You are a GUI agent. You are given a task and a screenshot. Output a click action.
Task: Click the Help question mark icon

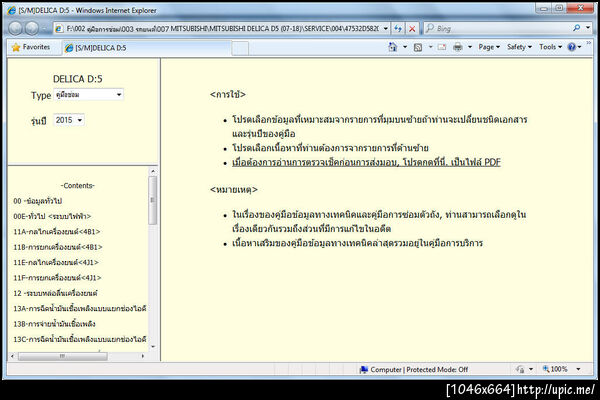pyautogui.click(x=572, y=47)
